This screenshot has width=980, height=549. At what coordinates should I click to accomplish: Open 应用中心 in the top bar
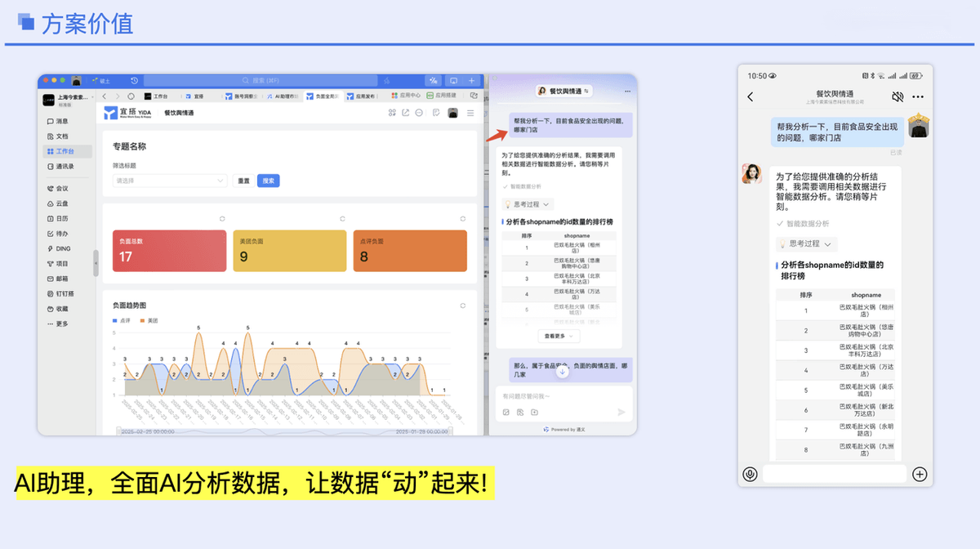406,95
